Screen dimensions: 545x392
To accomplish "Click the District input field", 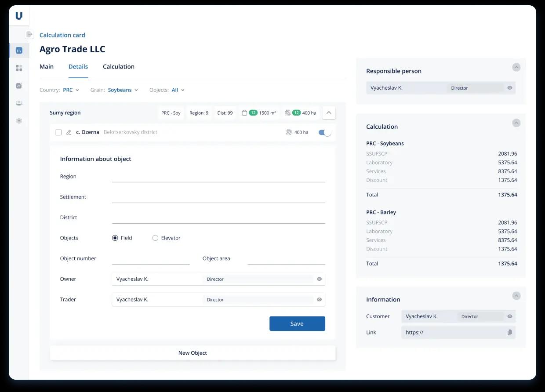I will click(x=218, y=218).
